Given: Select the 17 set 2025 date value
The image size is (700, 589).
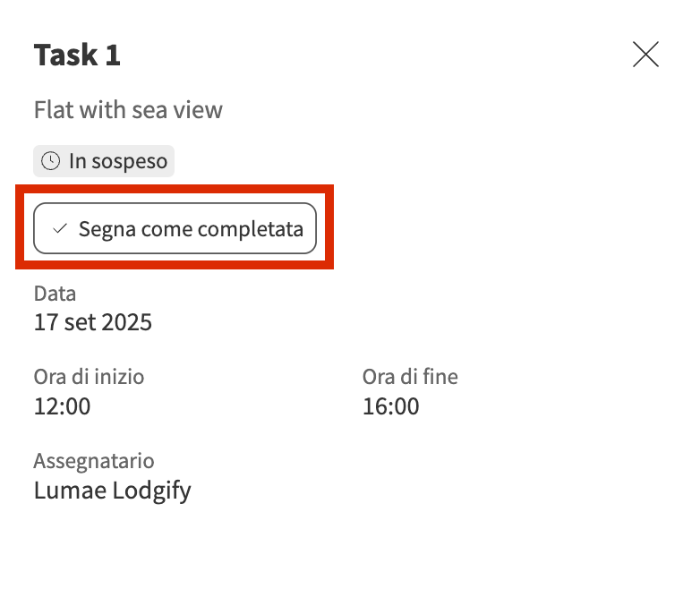Looking at the screenshot, I should pyautogui.click(x=93, y=322).
